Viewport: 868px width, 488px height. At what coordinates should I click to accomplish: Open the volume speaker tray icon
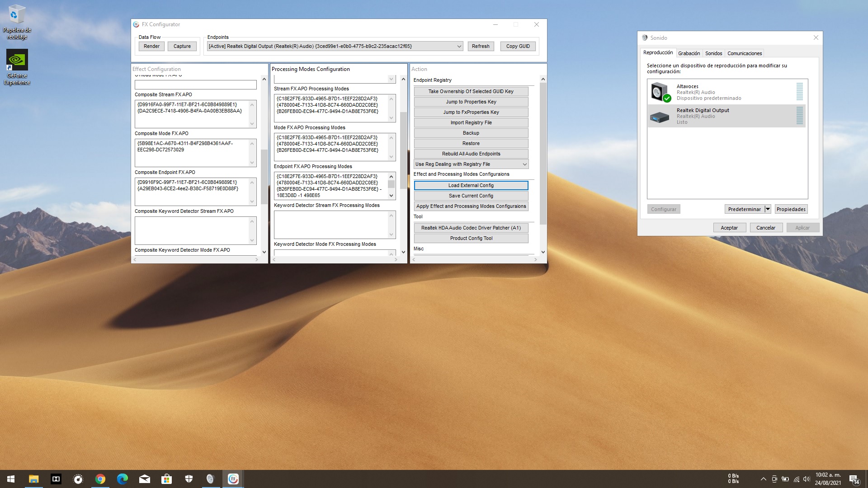[807, 479]
